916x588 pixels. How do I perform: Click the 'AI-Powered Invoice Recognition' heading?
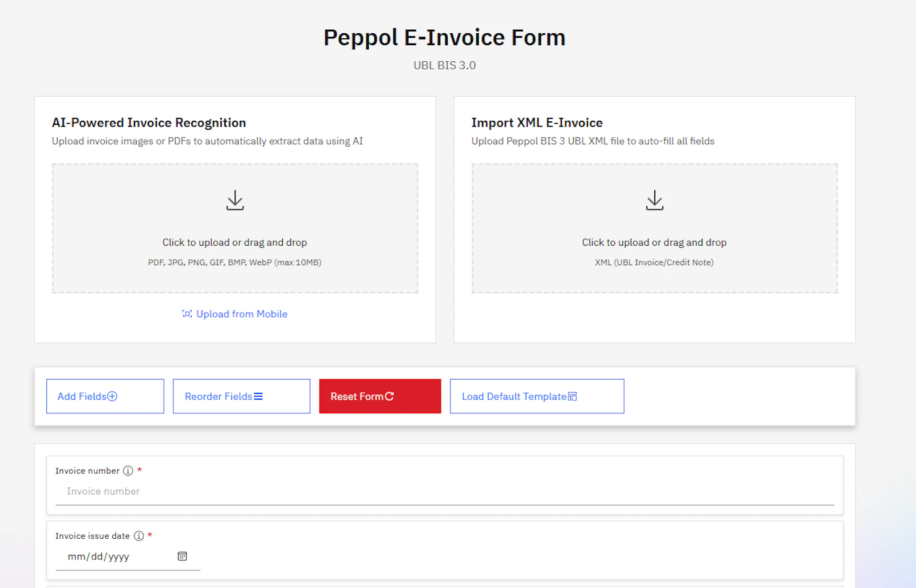pyautogui.click(x=149, y=123)
